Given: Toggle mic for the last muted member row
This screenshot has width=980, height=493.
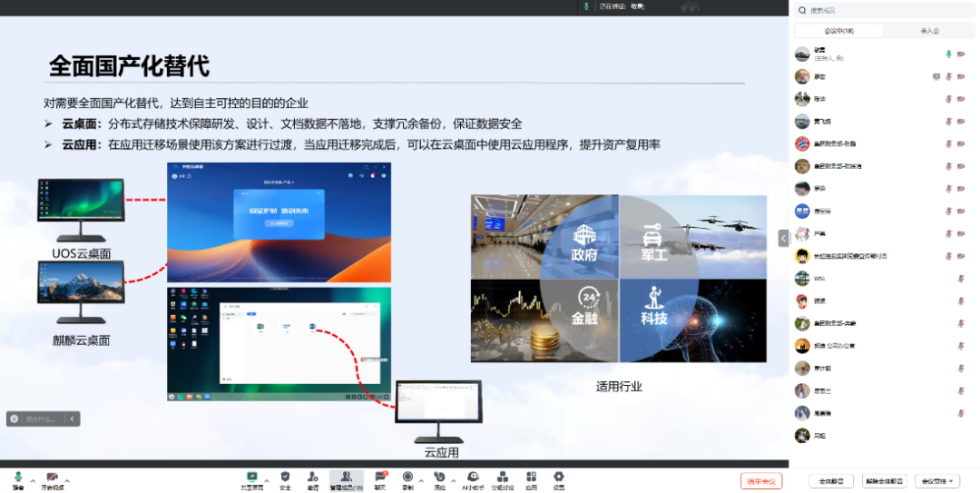Looking at the screenshot, I should click(961, 413).
